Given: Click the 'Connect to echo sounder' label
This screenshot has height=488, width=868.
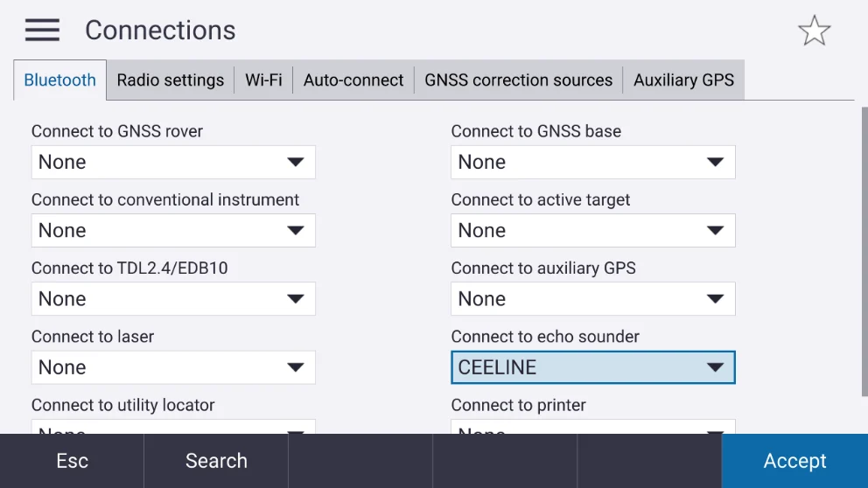Looking at the screenshot, I should pyautogui.click(x=545, y=337).
